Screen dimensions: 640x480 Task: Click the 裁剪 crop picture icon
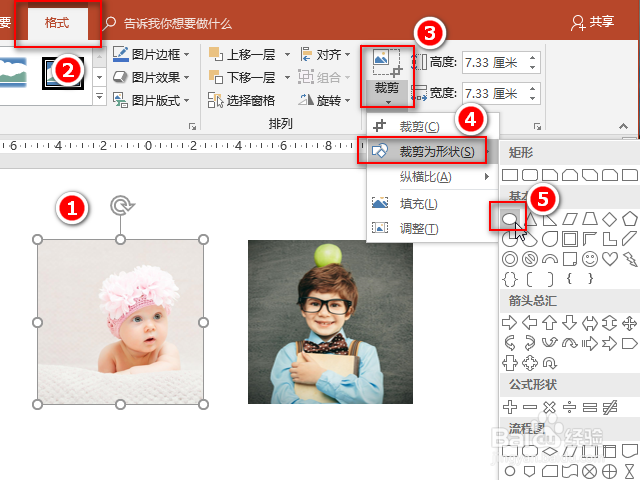click(387, 63)
